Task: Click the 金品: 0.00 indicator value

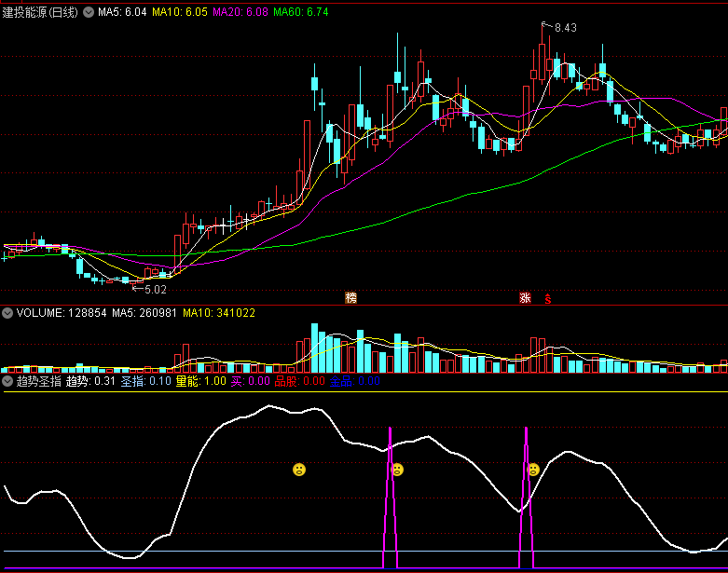Action: (x=355, y=381)
